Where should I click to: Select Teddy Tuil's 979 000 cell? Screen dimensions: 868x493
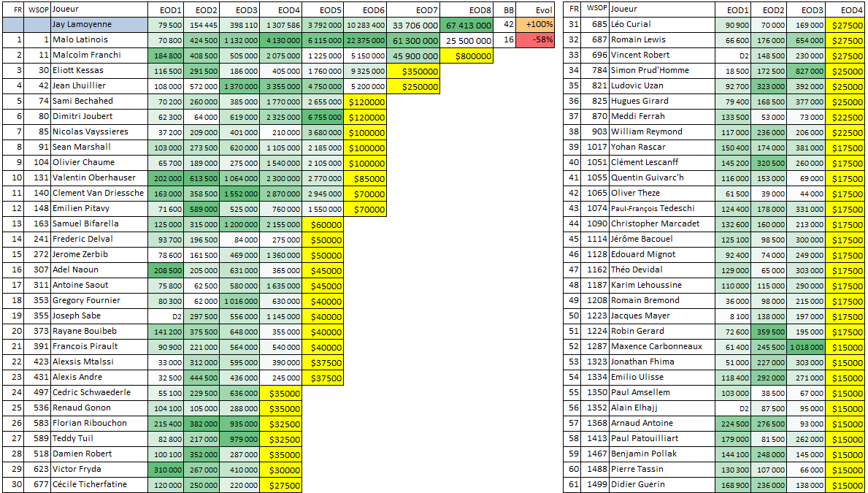239,439
